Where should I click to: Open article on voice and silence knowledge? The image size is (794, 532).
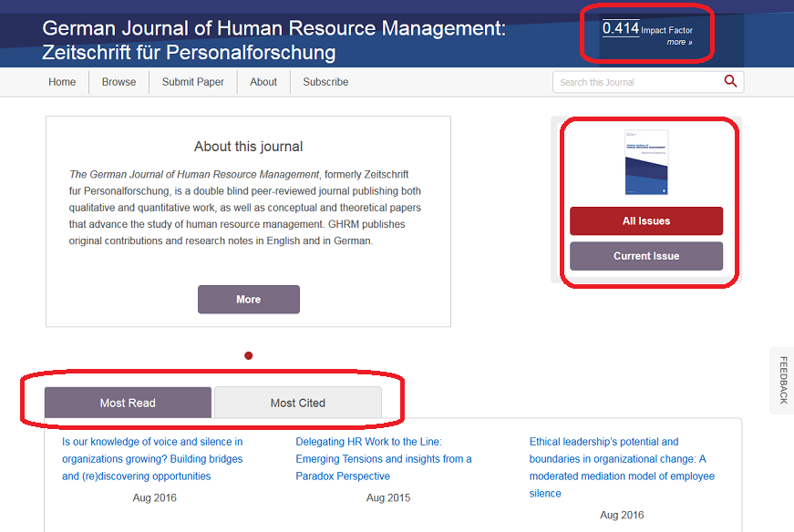point(152,459)
